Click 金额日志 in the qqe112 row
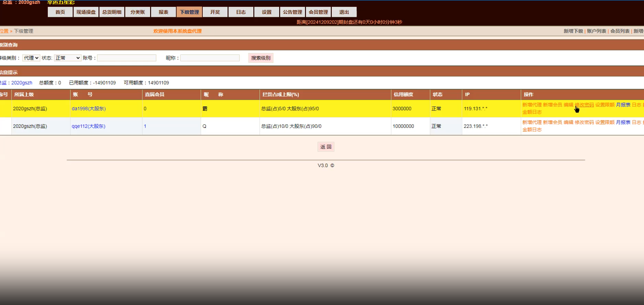 coord(532,129)
